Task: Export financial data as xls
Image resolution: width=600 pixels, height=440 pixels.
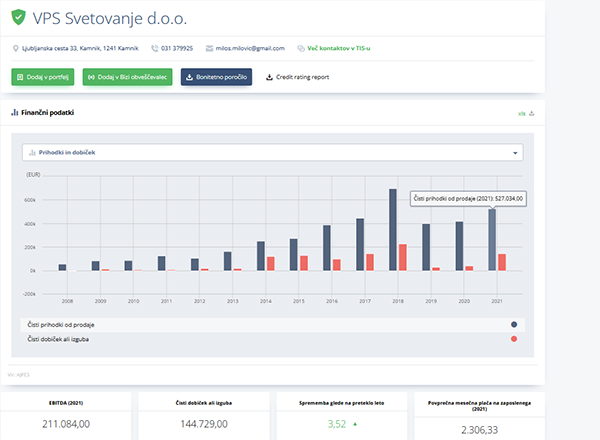Action: [520, 114]
